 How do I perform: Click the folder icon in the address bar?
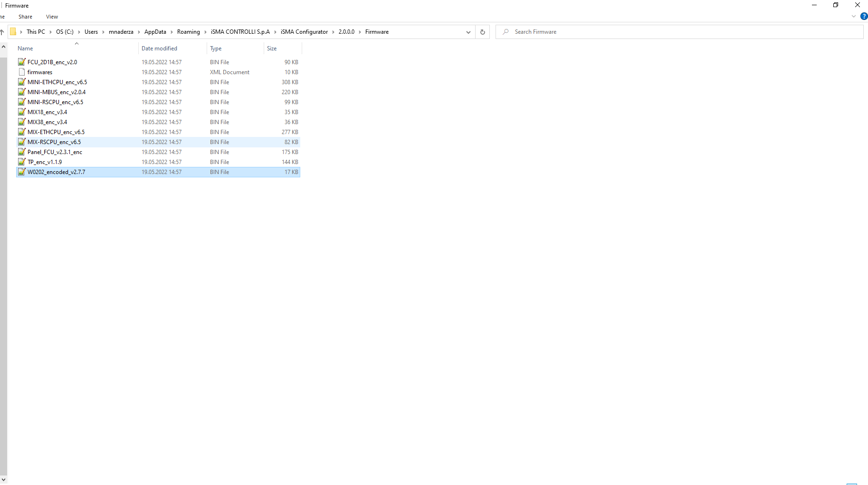(x=14, y=31)
